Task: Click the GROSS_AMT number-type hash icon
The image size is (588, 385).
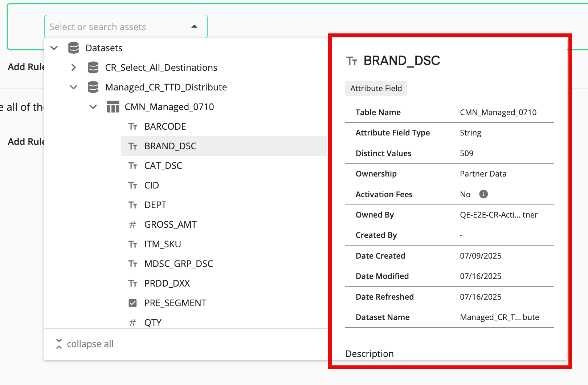Action: pyautogui.click(x=132, y=224)
